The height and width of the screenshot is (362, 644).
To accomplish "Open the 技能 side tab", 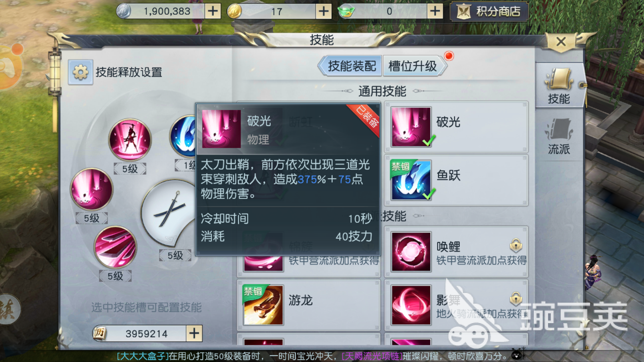I will click(559, 85).
